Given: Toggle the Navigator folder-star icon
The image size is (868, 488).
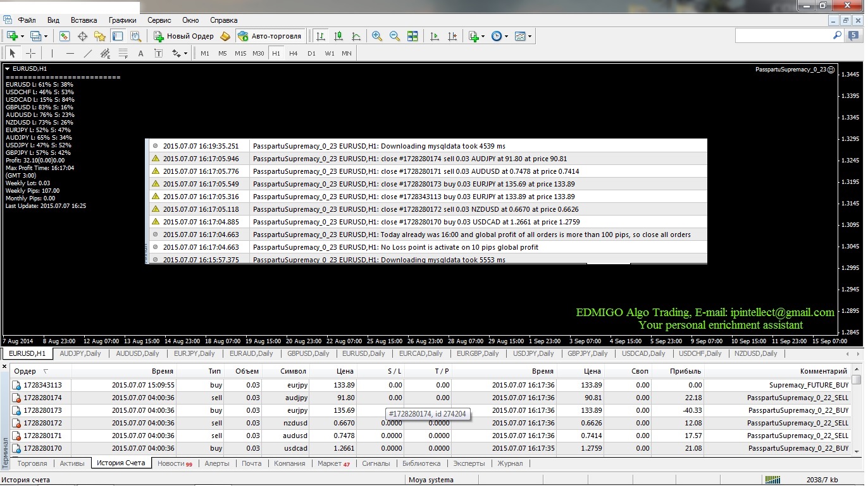Looking at the screenshot, I should (99, 36).
